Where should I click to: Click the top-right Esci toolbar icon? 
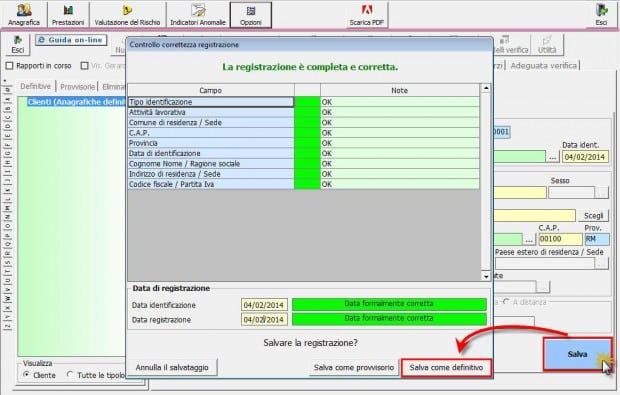[x=601, y=15]
